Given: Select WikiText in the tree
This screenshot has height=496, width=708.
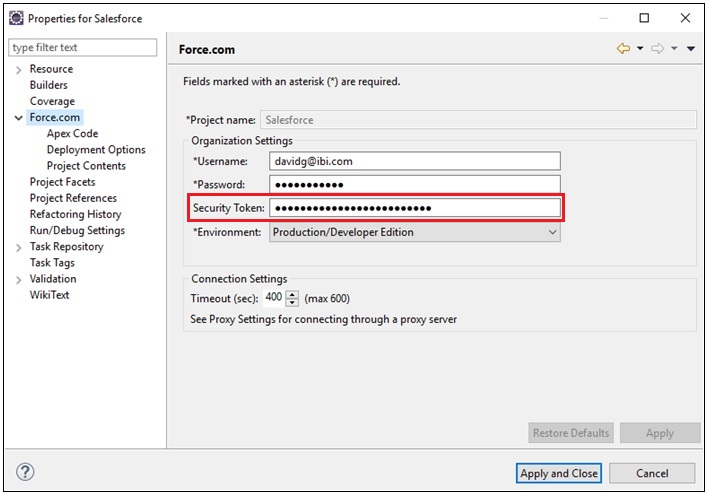Looking at the screenshot, I should pyautogui.click(x=49, y=295).
